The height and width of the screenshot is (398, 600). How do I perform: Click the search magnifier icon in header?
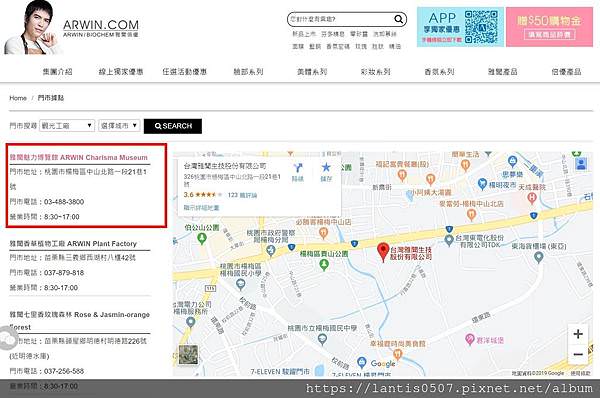[398, 19]
